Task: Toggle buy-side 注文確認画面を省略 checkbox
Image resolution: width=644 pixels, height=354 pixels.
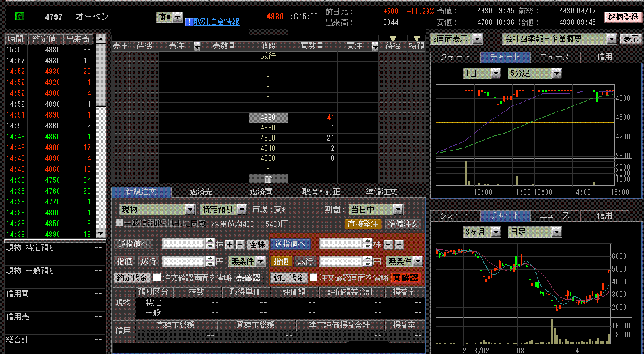Action: (x=313, y=277)
